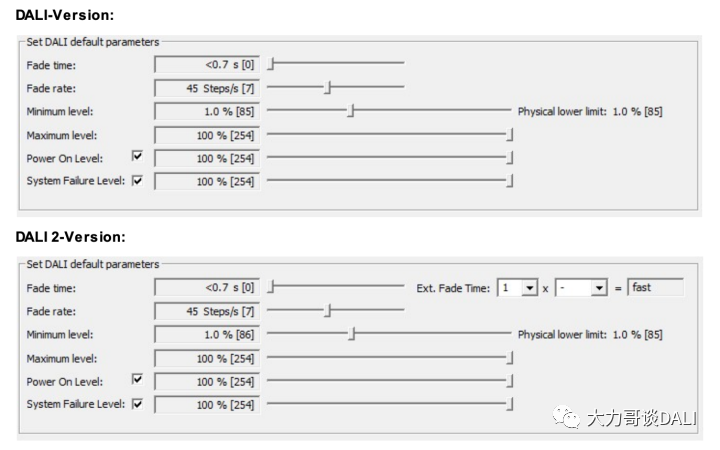The image size is (720, 450).
Task: Click Fade rate slider handle in DALI 2-Version panel
Action: [x=328, y=311]
